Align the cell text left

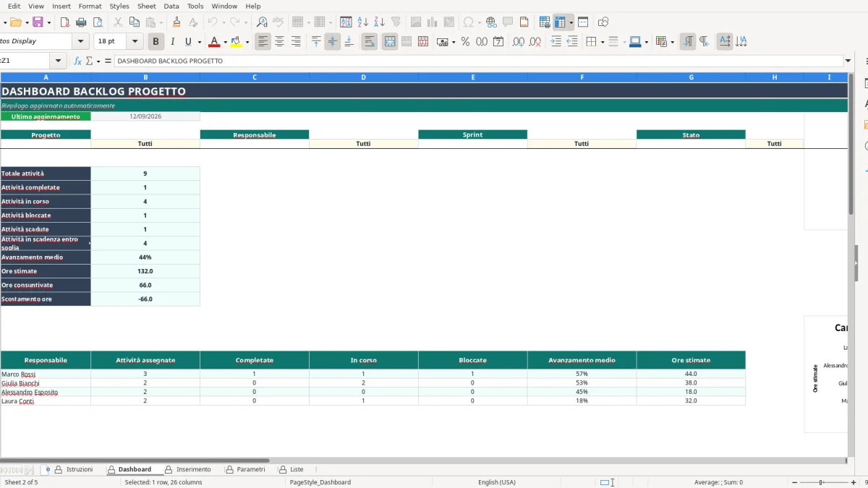263,42
